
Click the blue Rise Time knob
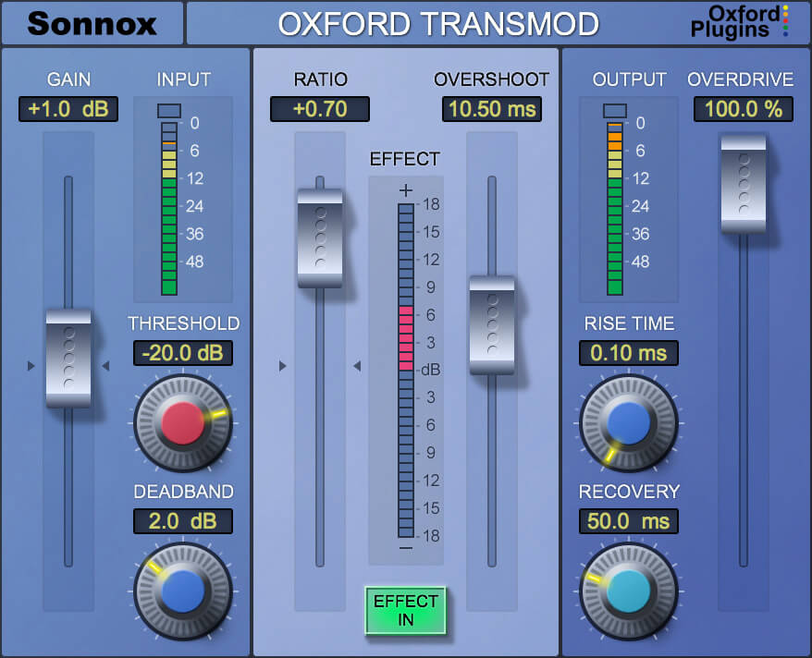coord(628,421)
